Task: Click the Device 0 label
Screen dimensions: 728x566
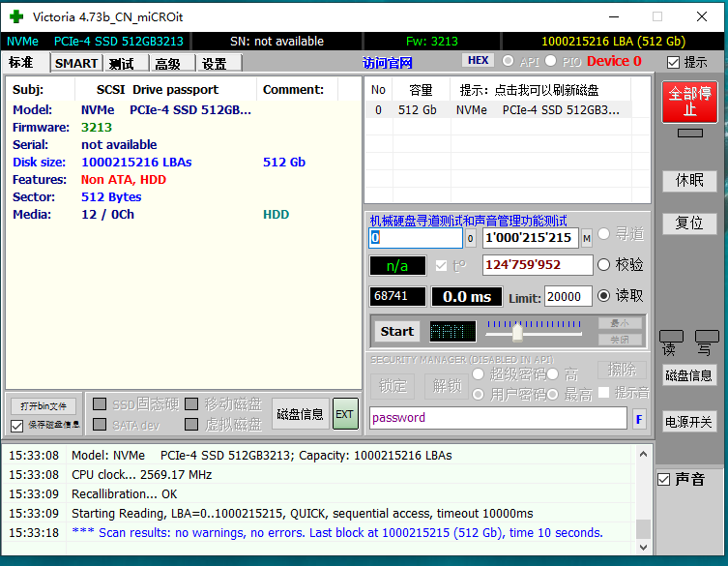Action: [614, 61]
